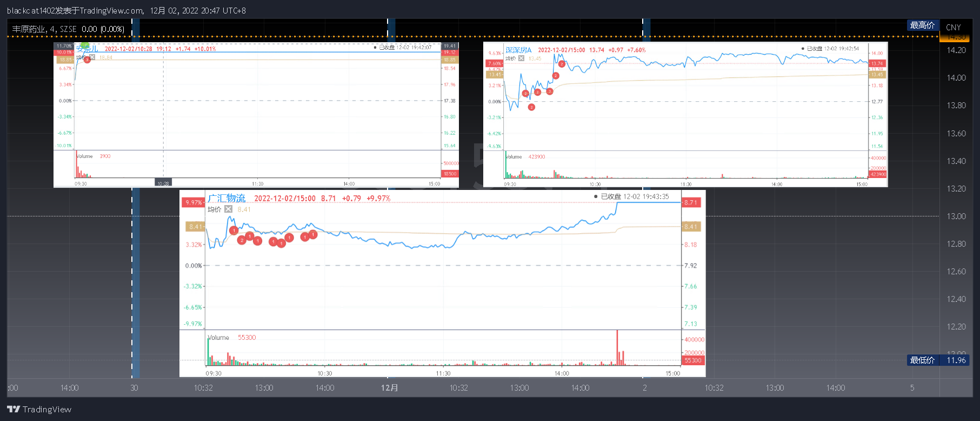Select the 丰原药业, 4, SZSE symbol legend
Screen dimensions: 980x421
45,29
